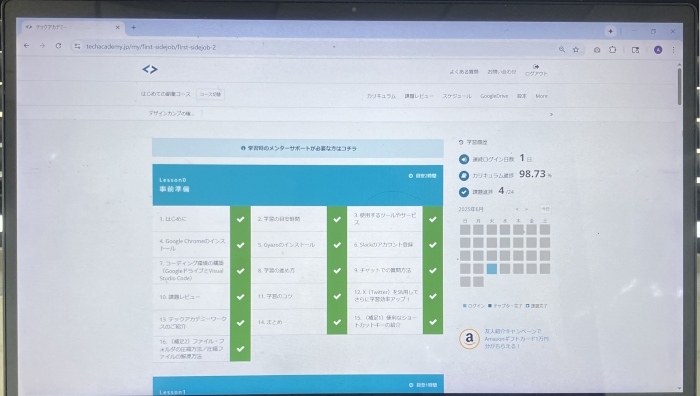Click the green check for 2. 学習の目安時間
The image size is (700, 396).
pyautogui.click(x=337, y=219)
